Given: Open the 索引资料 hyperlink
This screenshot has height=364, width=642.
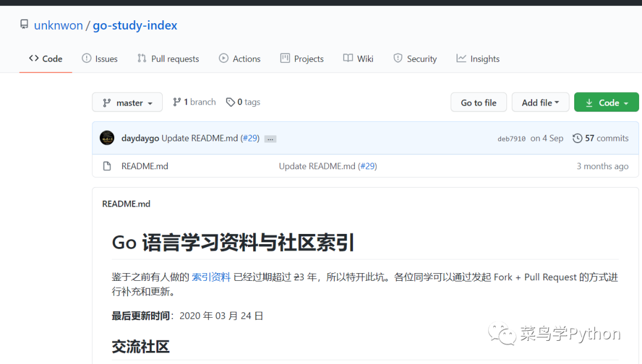Looking at the screenshot, I should [211, 277].
